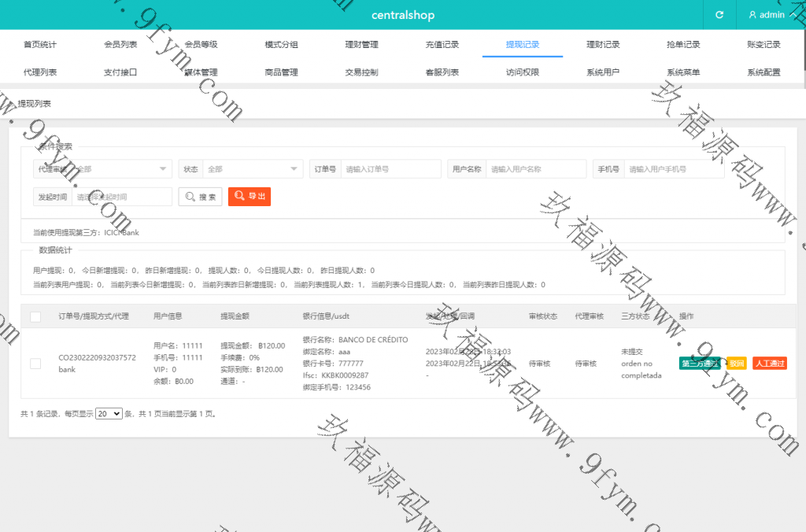806x532 pixels.
Task: Check the row checkbox for order CO2302220932037572
Action: [35, 364]
